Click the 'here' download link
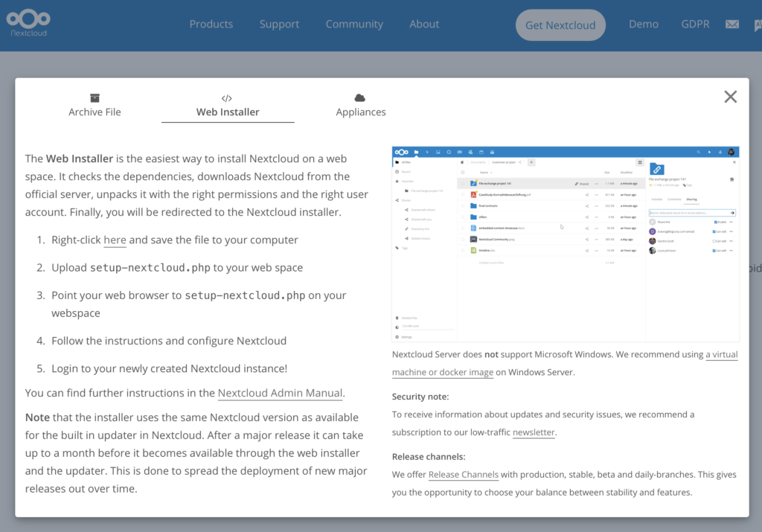This screenshot has width=762, height=532. coord(115,240)
